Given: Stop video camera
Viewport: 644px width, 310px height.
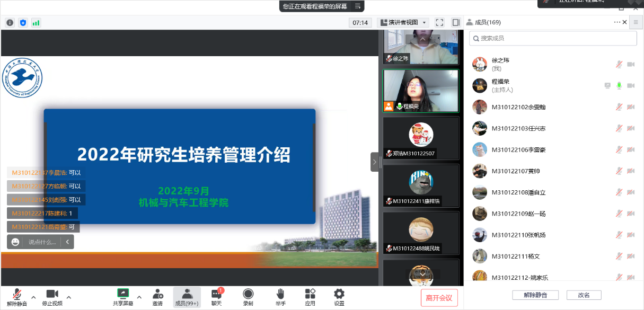Looking at the screenshot, I should [x=52, y=297].
